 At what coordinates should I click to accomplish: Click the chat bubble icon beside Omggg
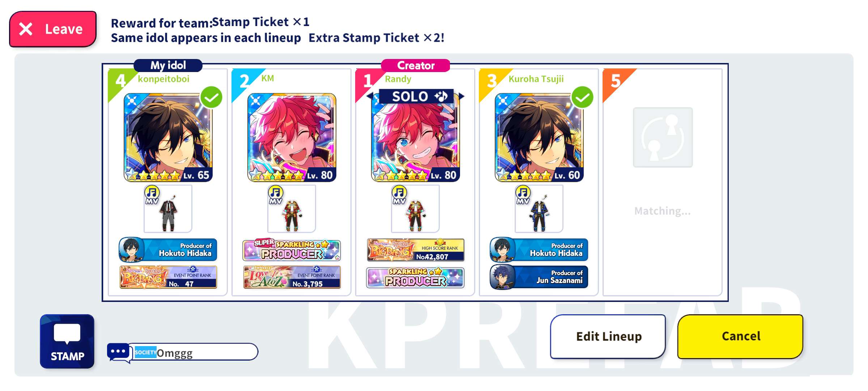(x=119, y=352)
